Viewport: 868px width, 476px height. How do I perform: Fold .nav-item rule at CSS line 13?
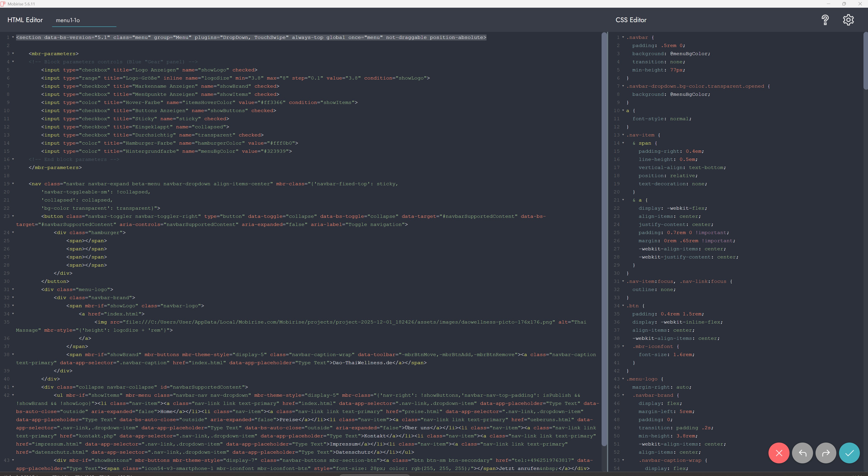pos(623,135)
